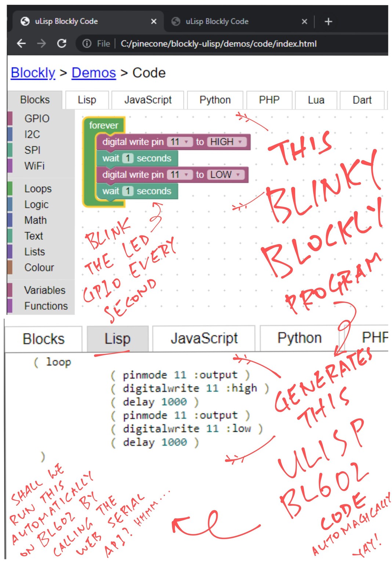
Task: Close the first uLisp Blockly Code tab
Action: pos(154,22)
